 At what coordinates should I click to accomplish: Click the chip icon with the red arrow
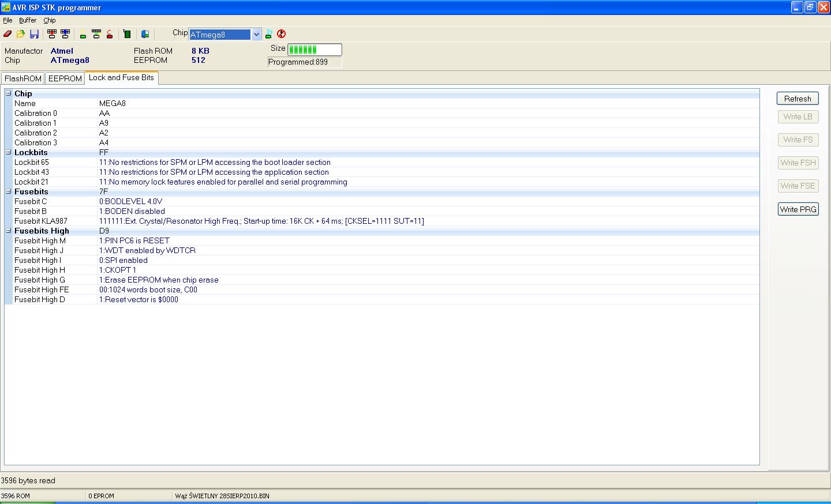pyautogui.click(x=52, y=34)
